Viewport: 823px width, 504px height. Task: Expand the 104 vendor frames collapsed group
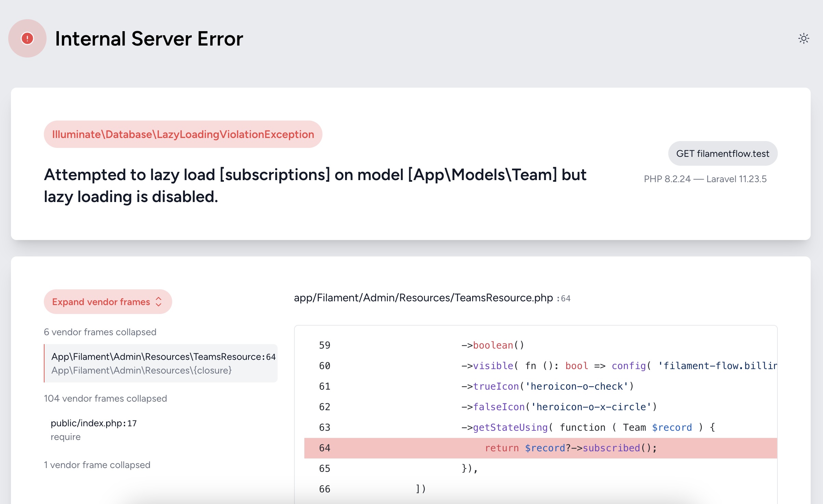105,399
